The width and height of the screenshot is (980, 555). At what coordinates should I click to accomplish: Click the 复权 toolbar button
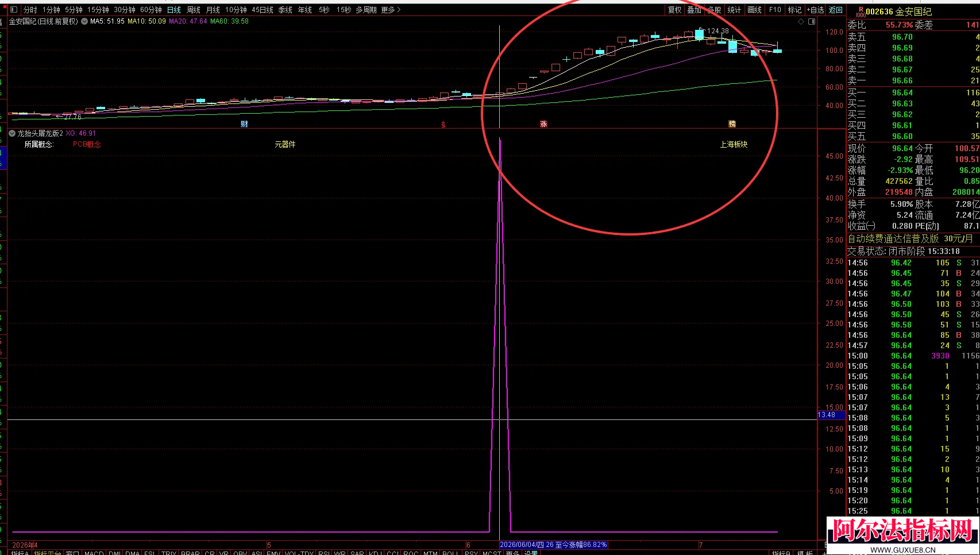click(x=674, y=10)
